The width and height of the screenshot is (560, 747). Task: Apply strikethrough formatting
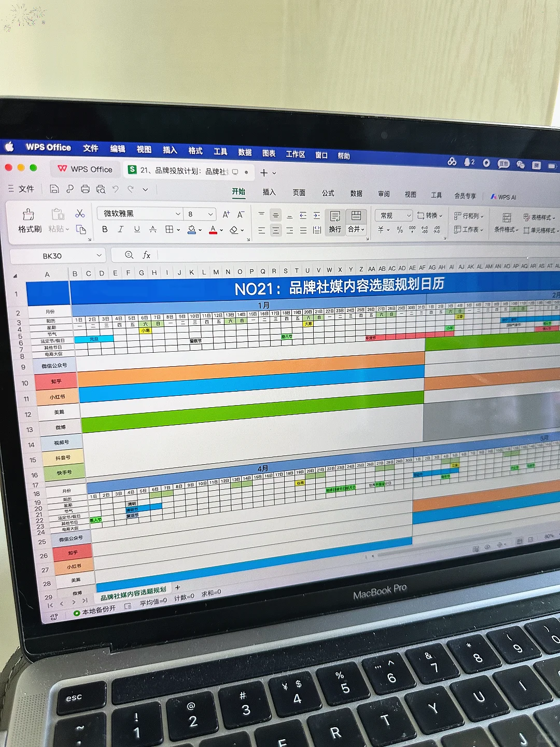[153, 229]
